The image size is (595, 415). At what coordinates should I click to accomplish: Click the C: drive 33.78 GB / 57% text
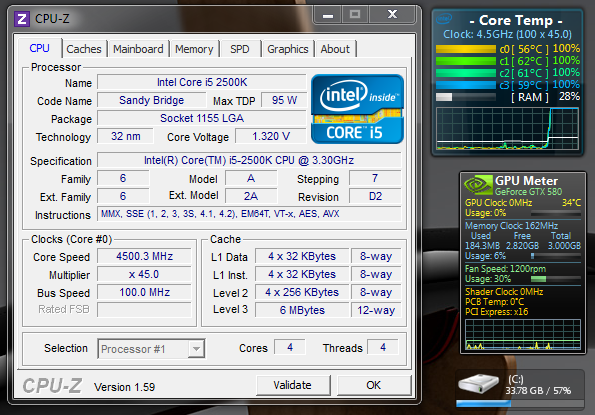(538, 391)
